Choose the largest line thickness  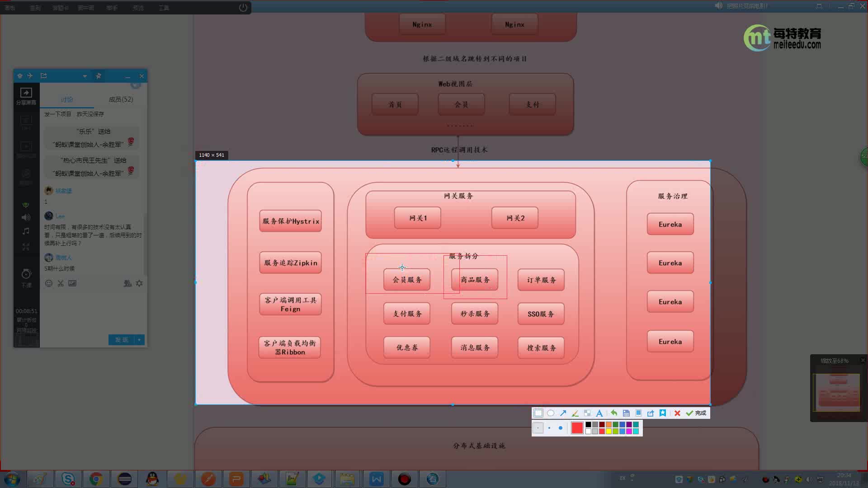coord(561,428)
